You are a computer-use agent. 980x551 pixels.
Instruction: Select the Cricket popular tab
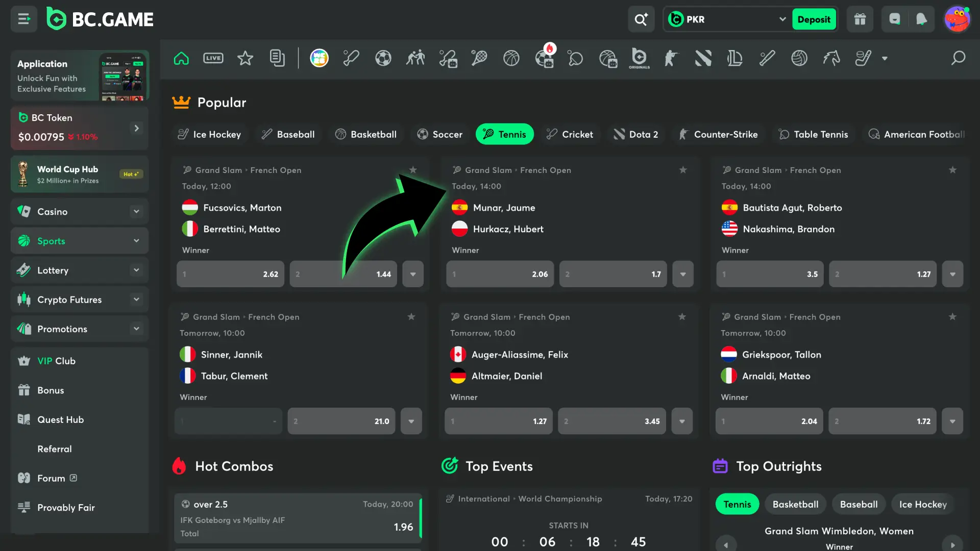(x=570, y=134)
